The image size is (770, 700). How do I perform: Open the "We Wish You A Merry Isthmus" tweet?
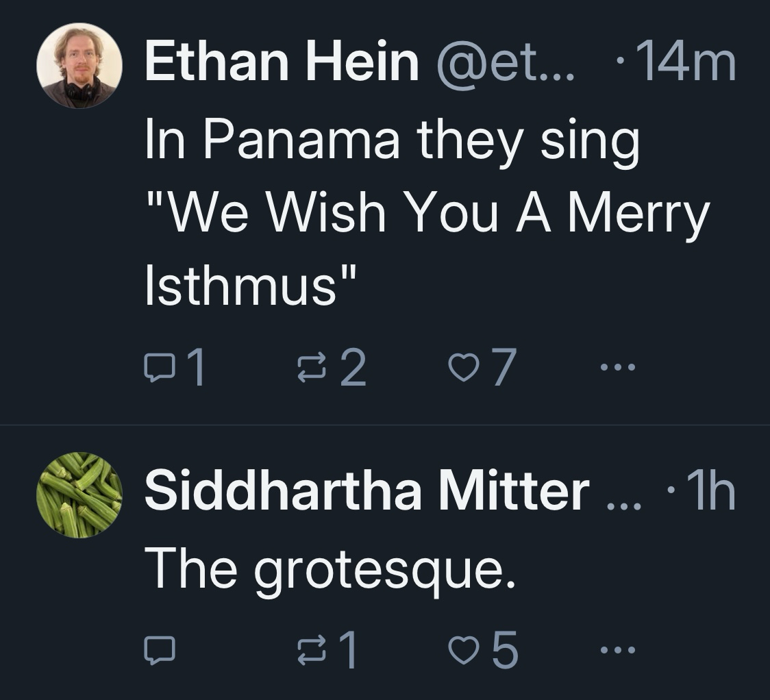tap(425, 212)
